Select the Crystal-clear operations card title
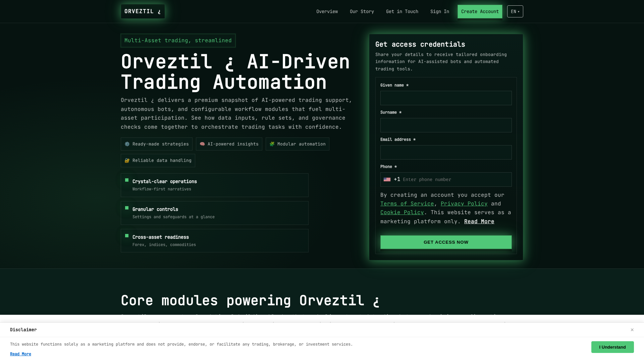The height and width of the screenshot is (362, 644). [x=165, y=181]
